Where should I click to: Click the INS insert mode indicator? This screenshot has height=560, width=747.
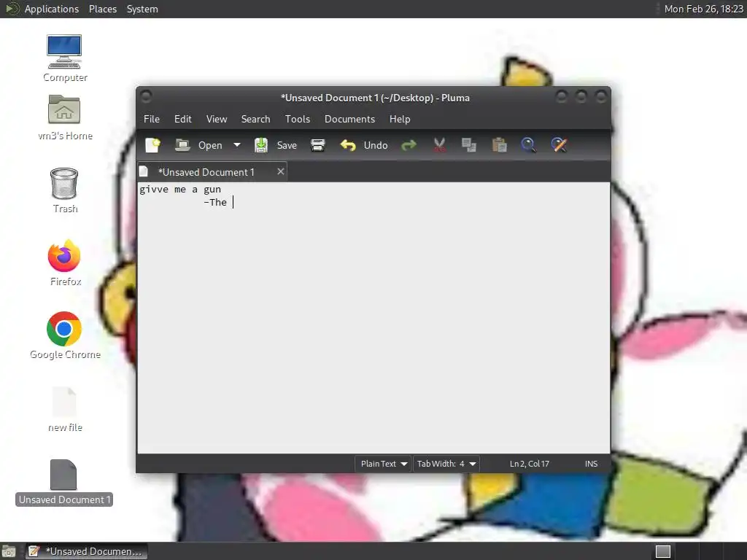591,464
